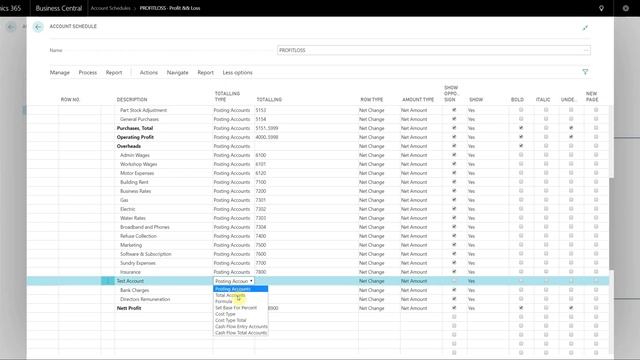Screen dimensions: 640x360
Task: Toggle Show Opposite Sign for Admin Wages
Action: coord(454,155)
